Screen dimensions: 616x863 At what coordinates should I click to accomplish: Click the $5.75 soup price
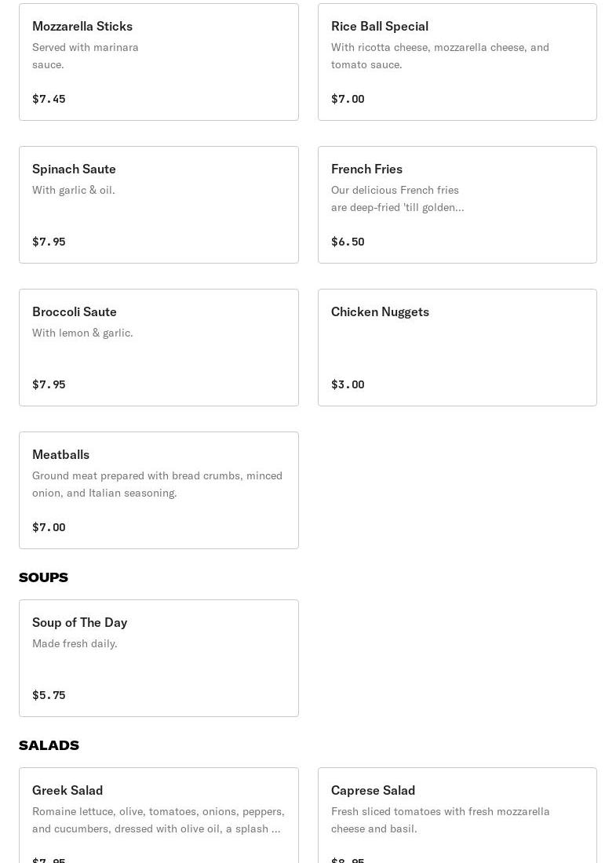tap(49, 695)
